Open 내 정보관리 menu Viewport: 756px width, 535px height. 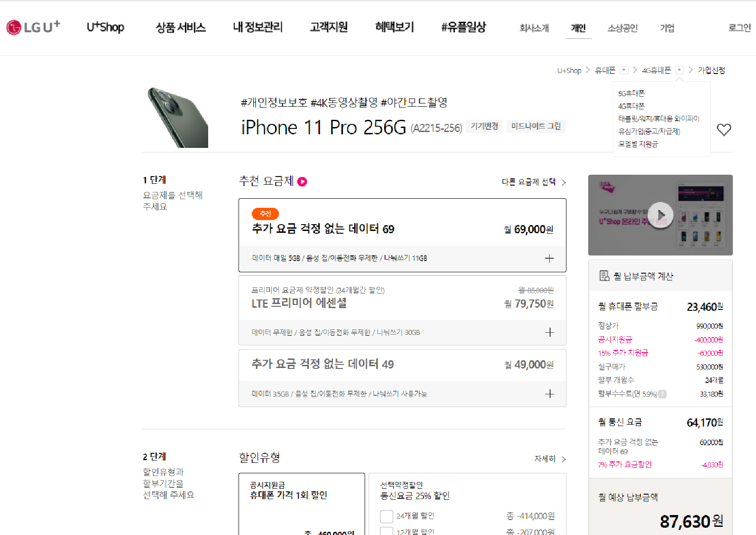[x=258, y=27]
